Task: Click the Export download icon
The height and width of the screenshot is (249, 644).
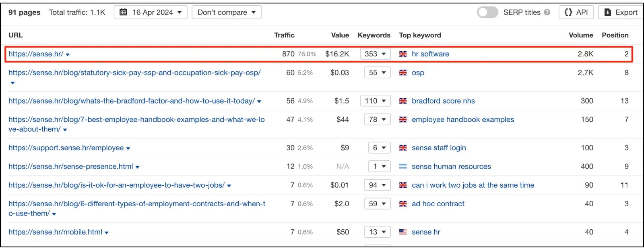Action: click(608, 12)
